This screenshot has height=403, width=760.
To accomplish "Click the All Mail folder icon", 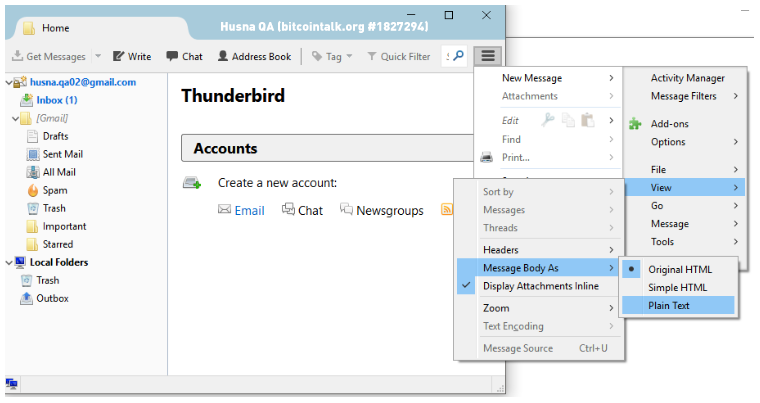I will [32, 172].
